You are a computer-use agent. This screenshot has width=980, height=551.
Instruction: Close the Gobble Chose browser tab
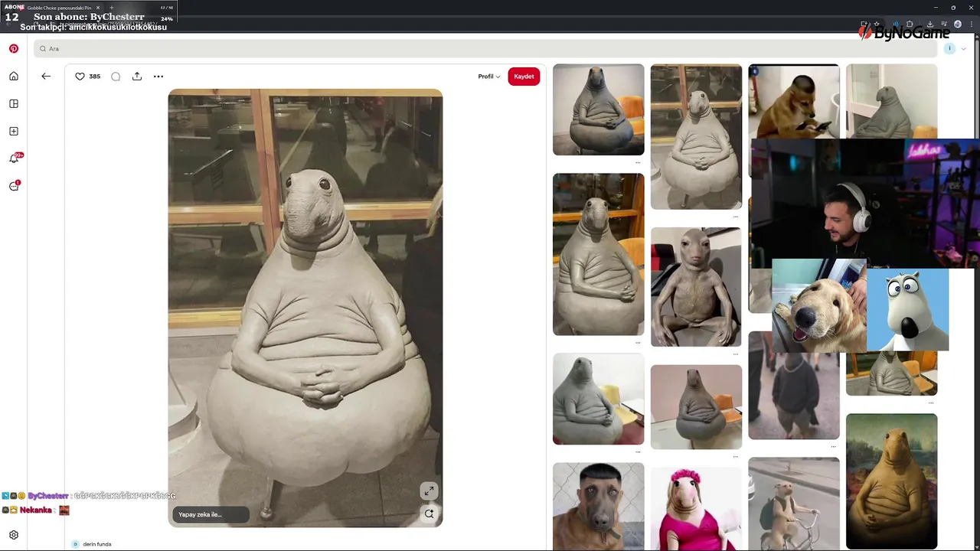[98, 8]
